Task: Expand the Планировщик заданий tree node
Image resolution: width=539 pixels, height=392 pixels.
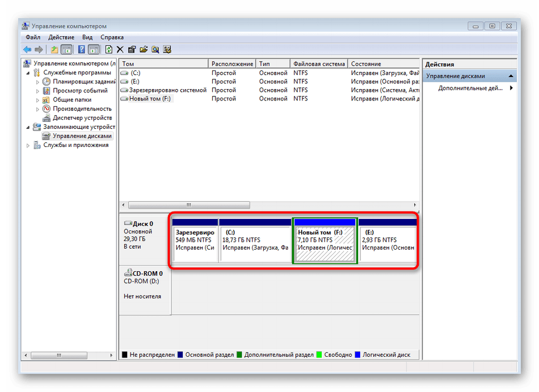Action: pos(38,82)
